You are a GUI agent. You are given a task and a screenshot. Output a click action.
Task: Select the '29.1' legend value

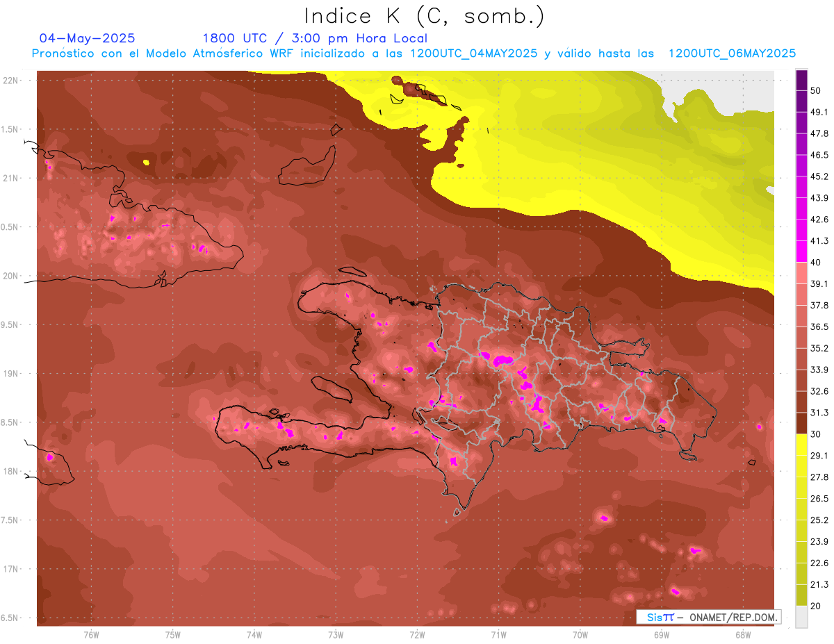click(x=819, y=456)
